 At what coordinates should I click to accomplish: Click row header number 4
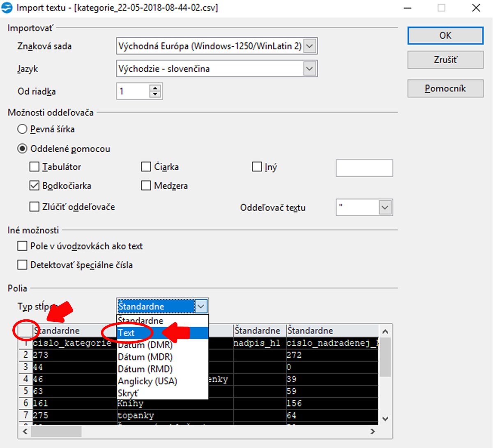click(25, 379)
